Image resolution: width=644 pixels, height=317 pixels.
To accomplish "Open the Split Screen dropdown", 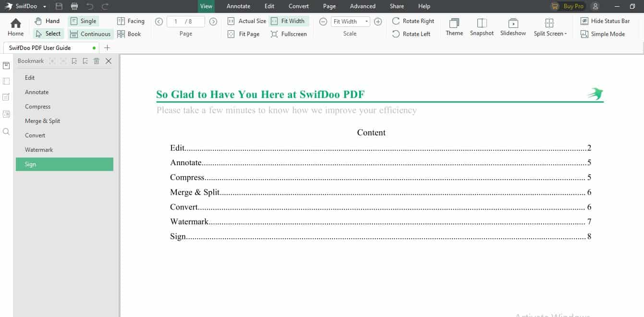I will pyautogui.click(x=550, y=27).
